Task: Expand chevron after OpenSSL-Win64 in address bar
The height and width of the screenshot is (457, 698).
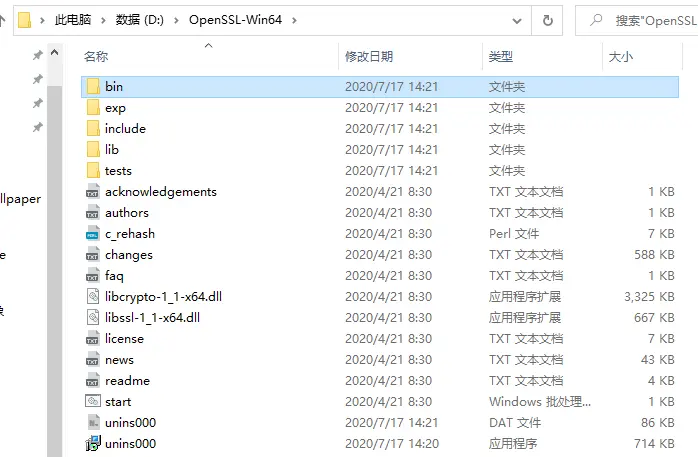Action: pos(294,20)
